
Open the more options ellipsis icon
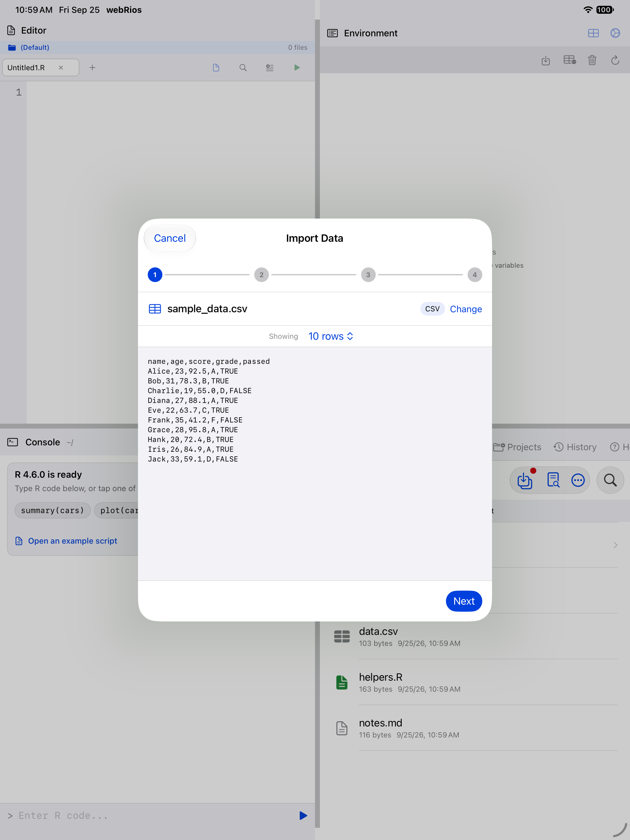(578, 480)
